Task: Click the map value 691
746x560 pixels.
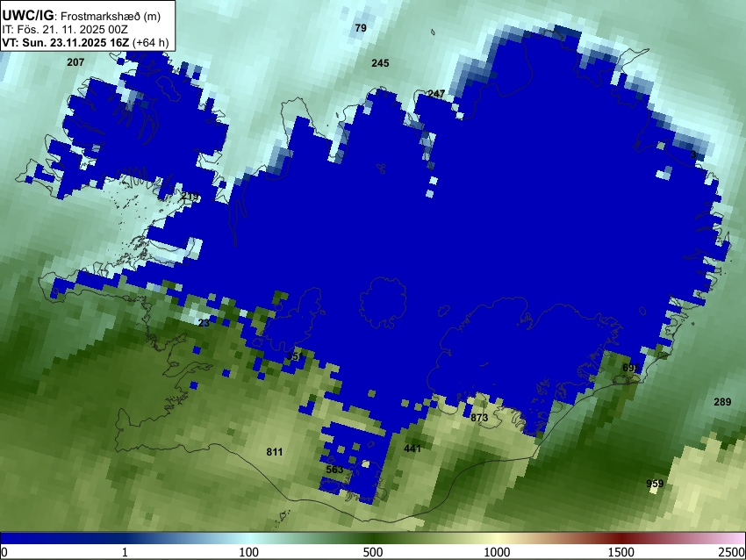Action: (631, 368)
